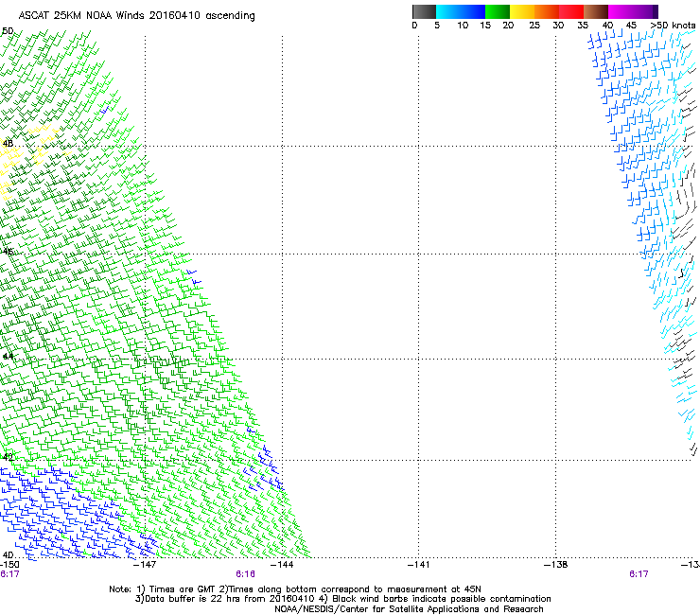The image size is (700, 615).
Task: Click the -141 longitude axis label
Action: click(x=419, y=565)
